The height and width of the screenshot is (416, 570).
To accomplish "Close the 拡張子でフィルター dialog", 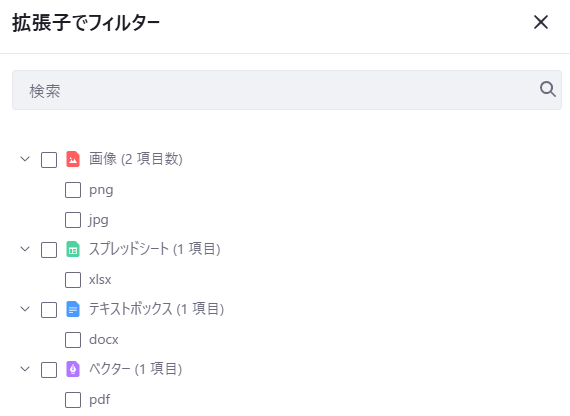I will tap(541, 22).
